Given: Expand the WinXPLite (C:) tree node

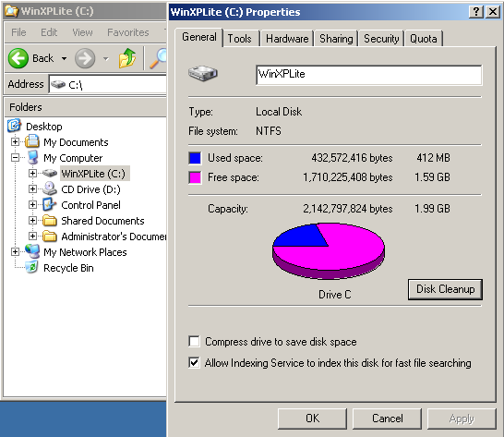Looking at the screenshot, I should click(32, 173).
